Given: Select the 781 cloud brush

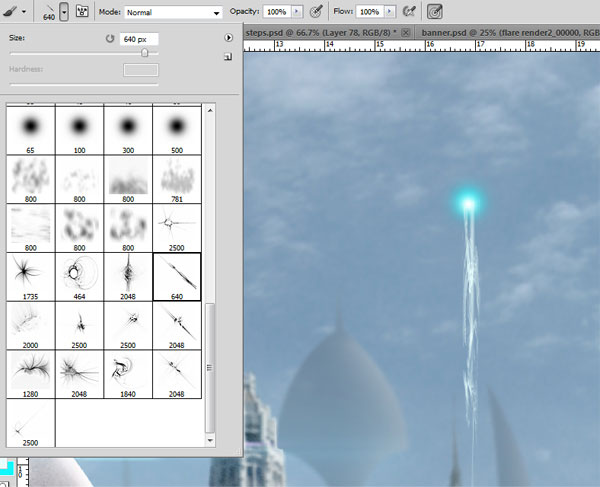Looking at the screenshot, I should [x=177, y=179].
